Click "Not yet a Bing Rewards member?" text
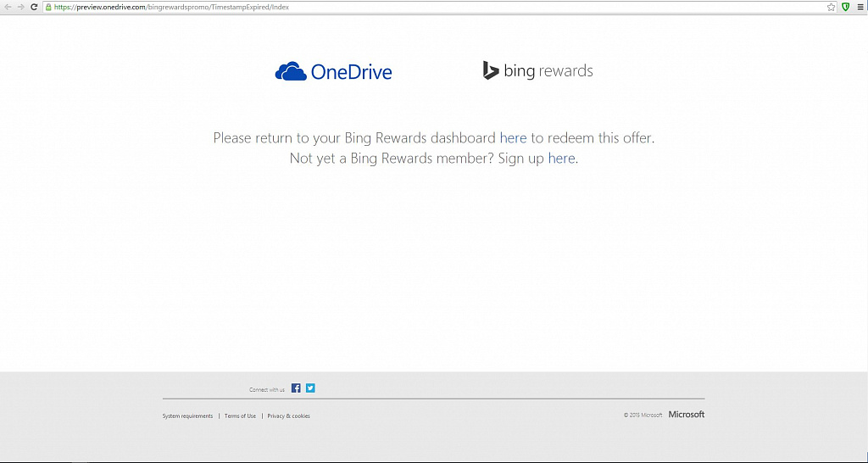Viewport: 868px width, 463px height. [392, 159]
